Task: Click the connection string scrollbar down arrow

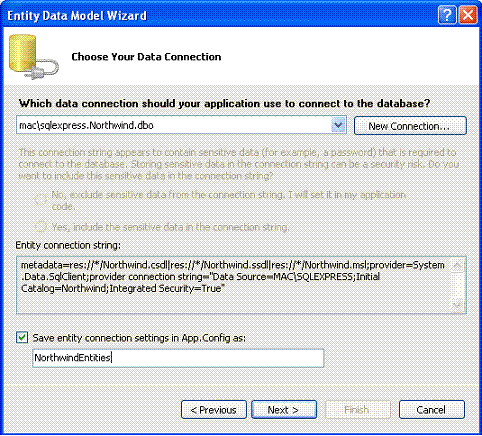Action: point(457,304)
